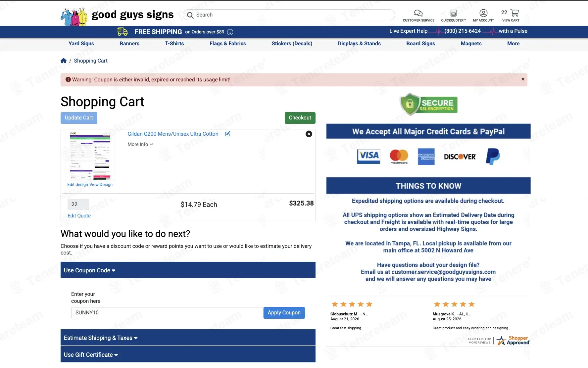
Task: Click edit pencil icon next to Gildan product
Action: coord(227,134)
